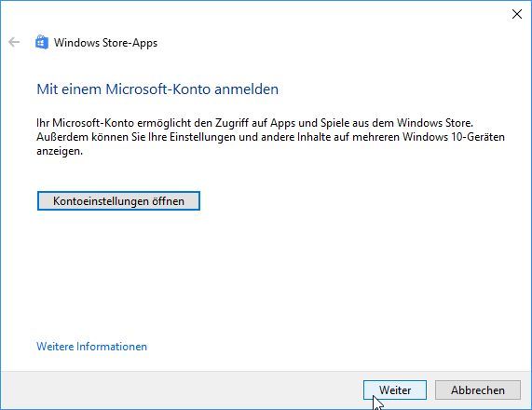532x410 pixels.
Task: Click the heading Mit einem Microsoft-Konto anmelden
Action: [x=157, y=89]
